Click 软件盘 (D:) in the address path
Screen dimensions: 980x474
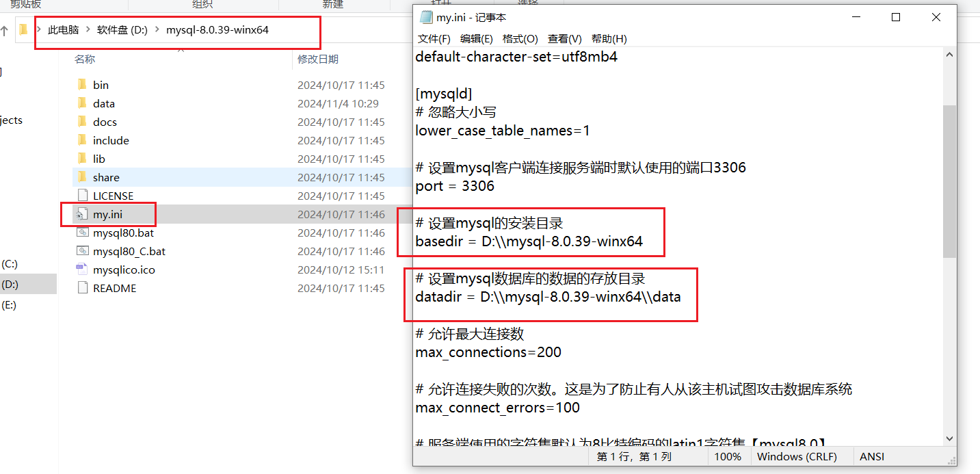pyautogui.click(x=122, y=30)
